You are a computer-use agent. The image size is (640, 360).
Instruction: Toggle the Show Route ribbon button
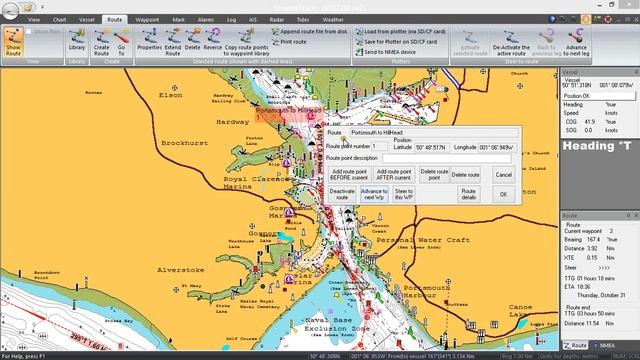tap(13, 42)
